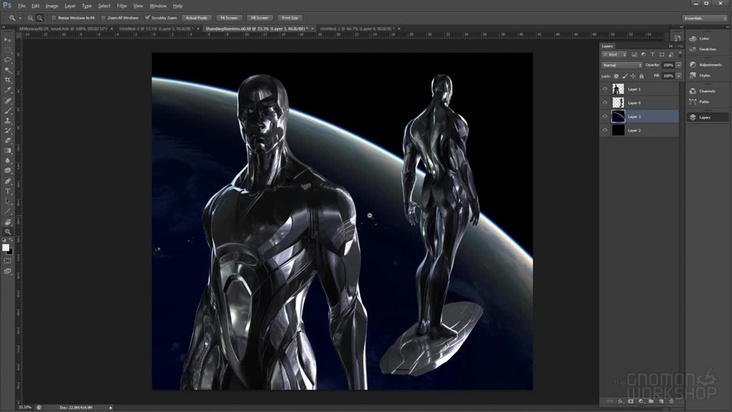
Task: Select the Path Selection tool
Action: tap(7, 202)
